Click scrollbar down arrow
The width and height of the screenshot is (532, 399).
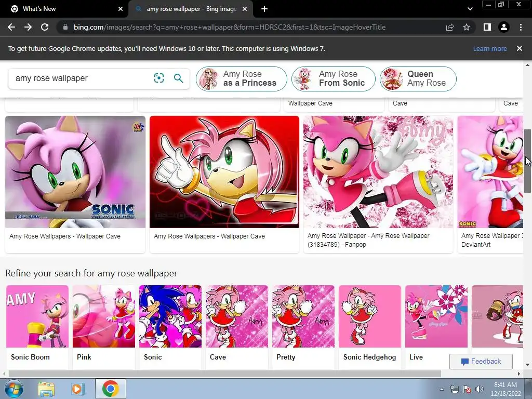[528, 365]
